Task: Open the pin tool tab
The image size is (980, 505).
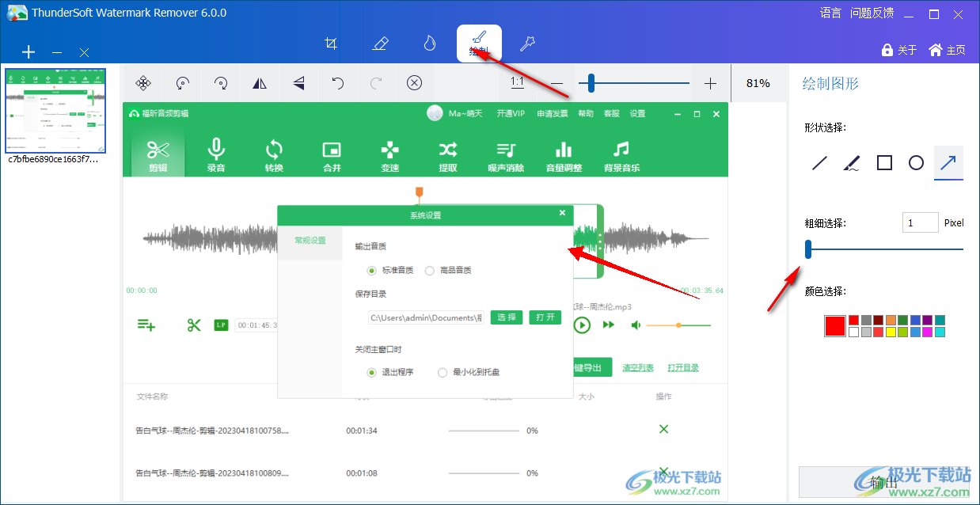Action: click(527, 44)
